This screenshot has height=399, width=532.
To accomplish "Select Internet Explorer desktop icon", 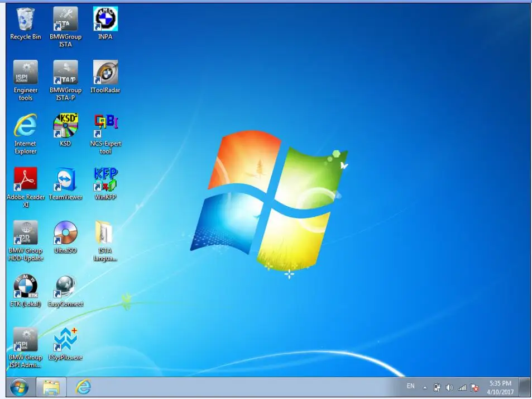I will click(26, 134).
